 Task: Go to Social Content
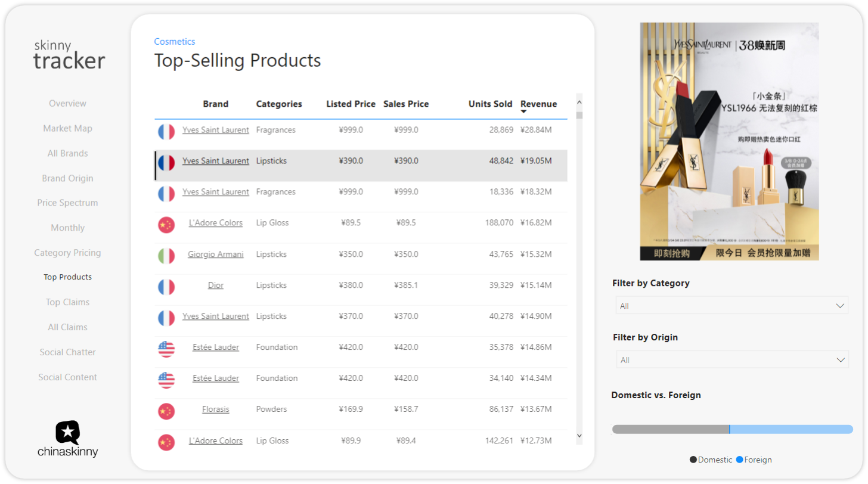pyautogui.click(x=67, y=377)
